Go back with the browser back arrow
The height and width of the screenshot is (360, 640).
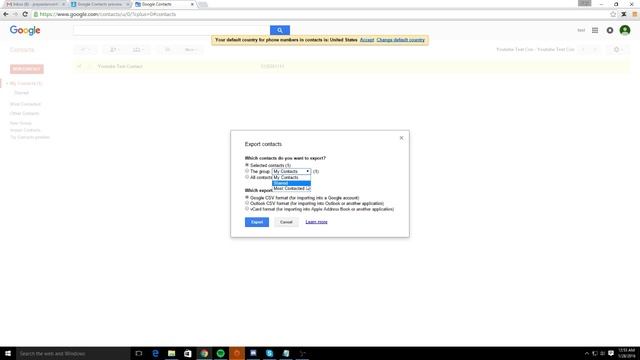pos(6,14)
